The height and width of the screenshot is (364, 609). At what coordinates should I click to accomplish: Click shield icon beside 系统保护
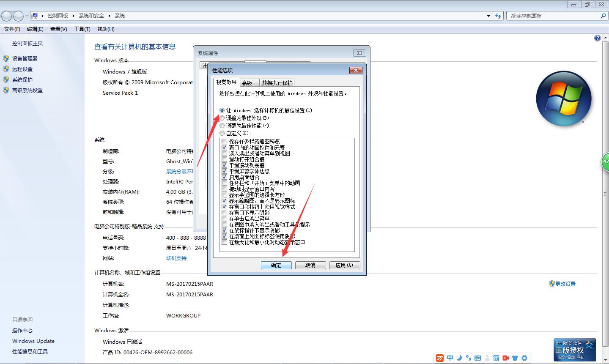(6, 79)
